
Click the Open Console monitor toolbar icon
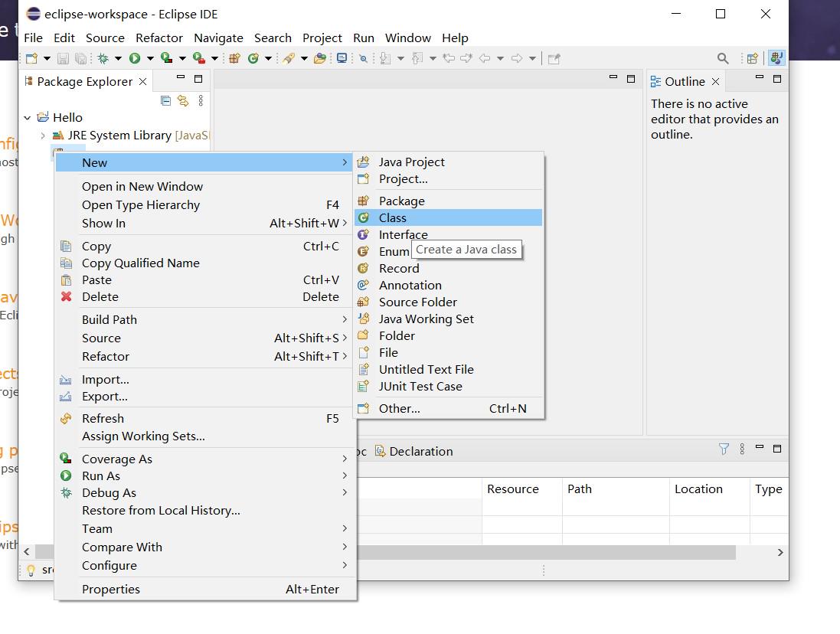click(342, 58)
